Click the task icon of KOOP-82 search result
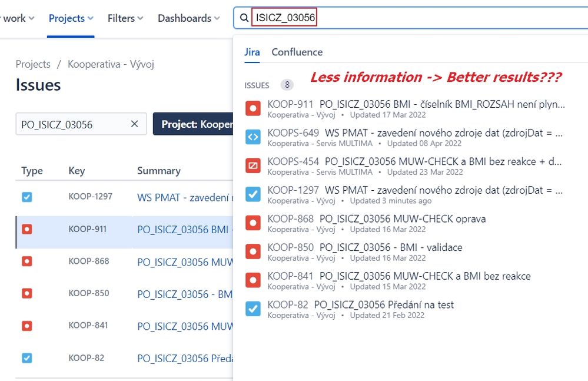The image size is (588, 381). (253, 309)
